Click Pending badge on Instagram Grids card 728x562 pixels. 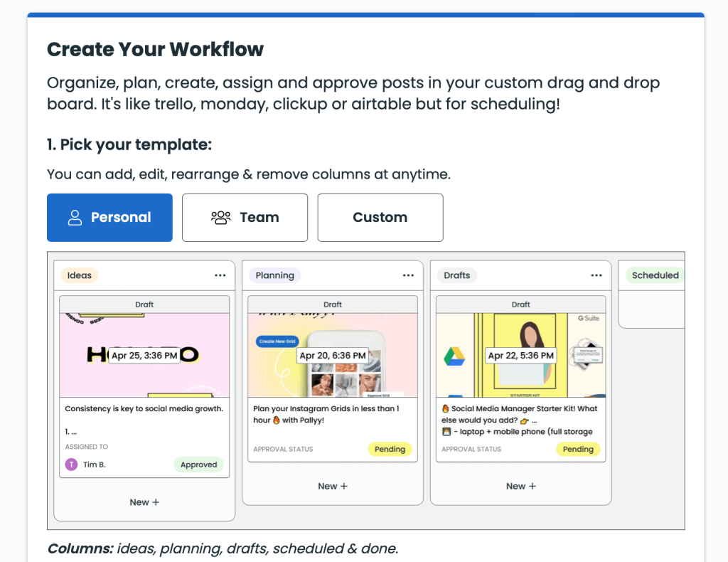(390, 449)
